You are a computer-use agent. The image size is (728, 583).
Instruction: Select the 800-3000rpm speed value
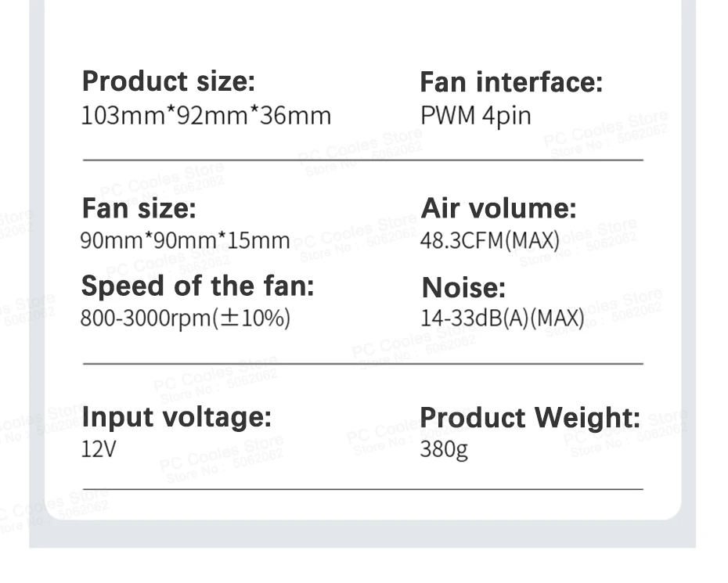pyautogui.click(x=186, y=318)
